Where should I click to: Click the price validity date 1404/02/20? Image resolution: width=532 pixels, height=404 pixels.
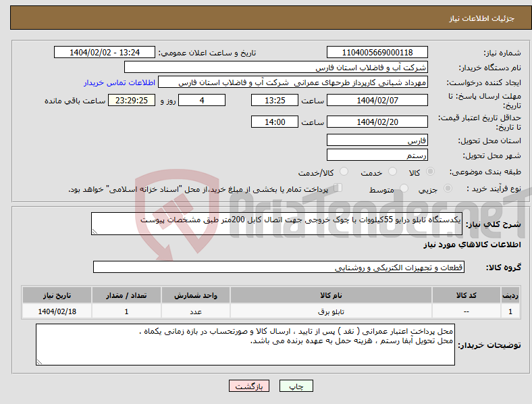coord(377,122)
